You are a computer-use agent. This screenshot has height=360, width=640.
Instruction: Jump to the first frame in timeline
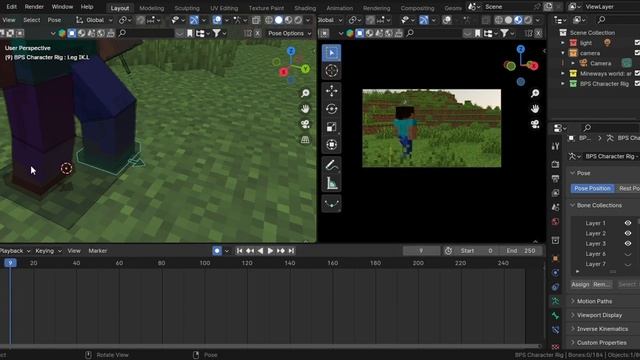(239, 251)
